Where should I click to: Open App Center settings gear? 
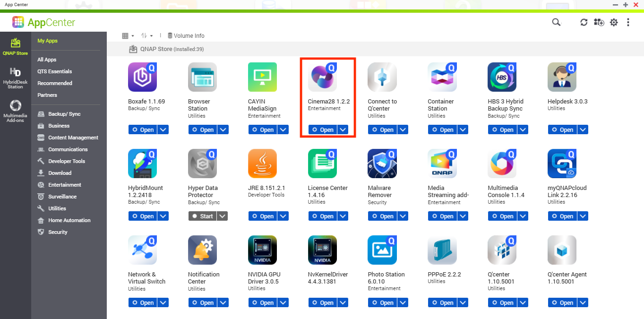[x=614, y=22]
